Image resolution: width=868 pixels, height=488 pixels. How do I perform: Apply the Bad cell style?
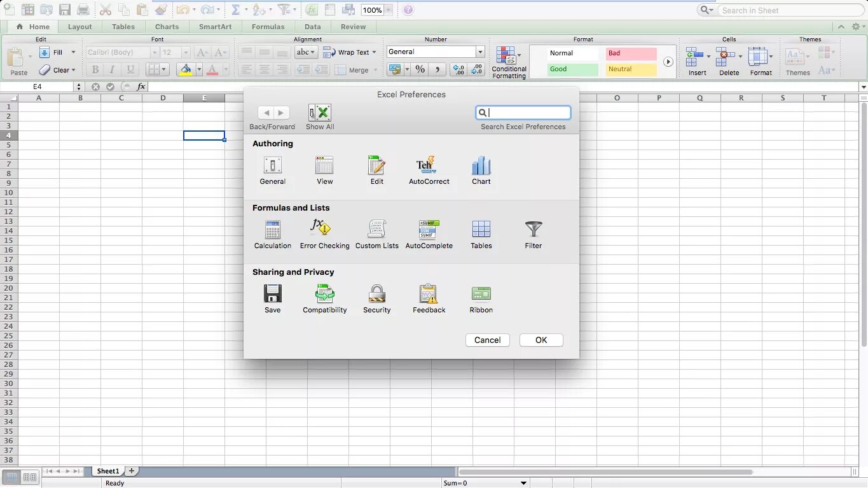coord(631,53)
